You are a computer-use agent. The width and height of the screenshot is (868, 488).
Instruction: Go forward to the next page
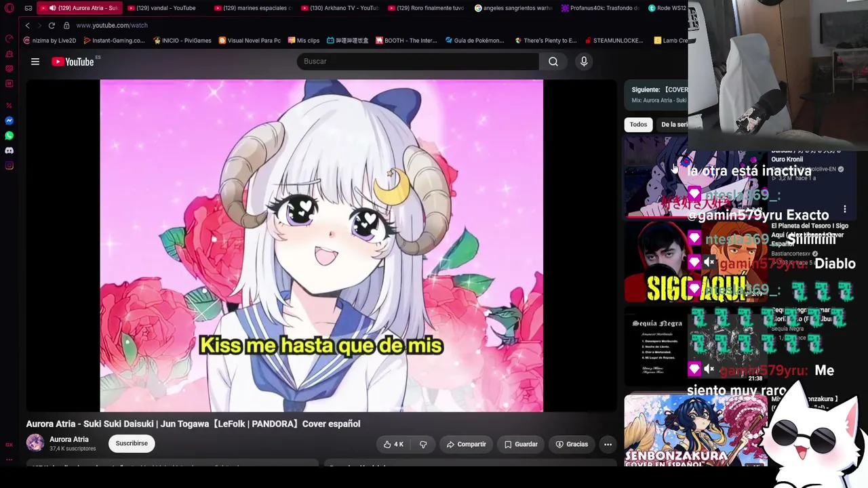coord(39,26)
